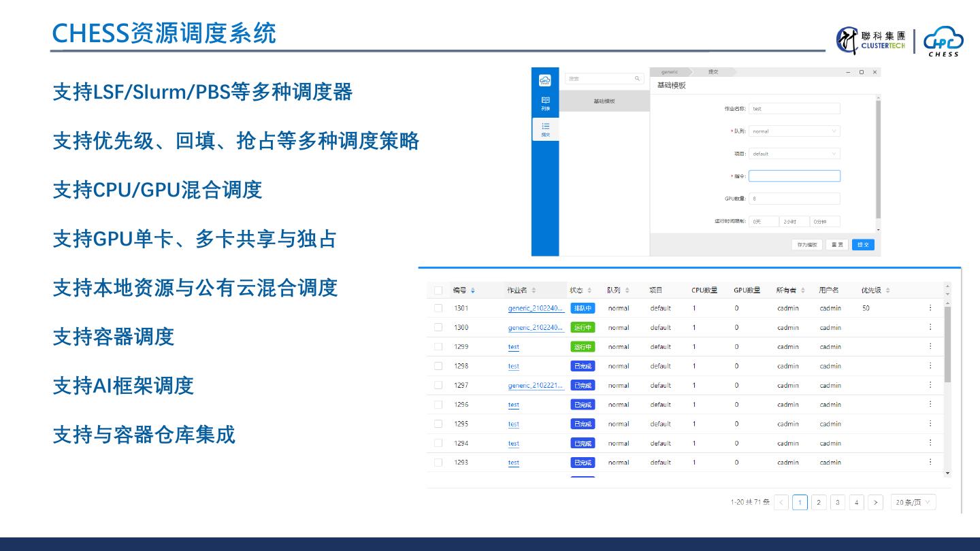Go to page 4 of the job list
The width and height of the screenshot is (980, 551).
(x=857, y=503)
